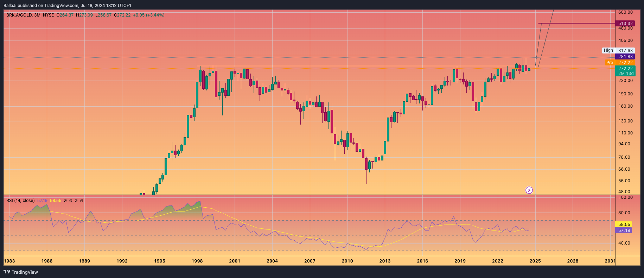Click the TradingView logo at the bottom left
Image resolution: width=644 pixels, height=278 pixels.
coord(21,272)
